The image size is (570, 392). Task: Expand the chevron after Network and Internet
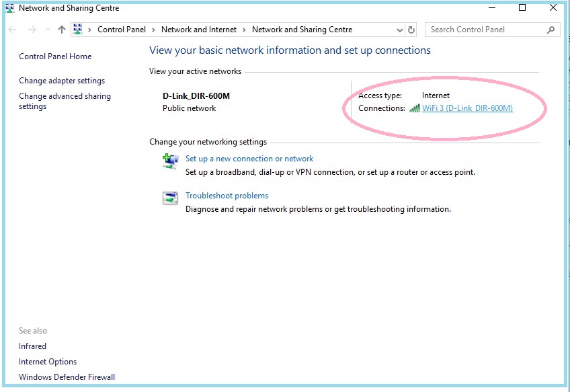click(x=244, y=30)
